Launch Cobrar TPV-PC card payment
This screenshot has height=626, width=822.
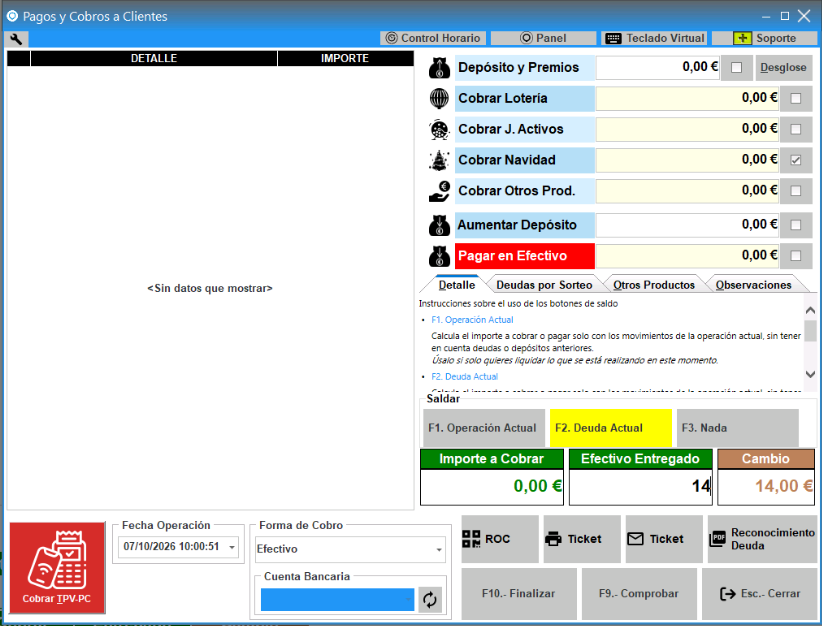click(x=57, y=568)
